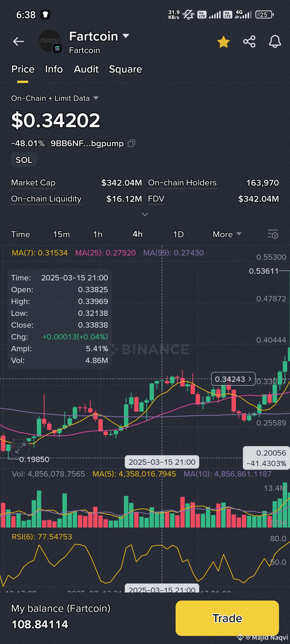This screenshot has height=644, width=290.
Task: Select 1D chart interval
Action: (x=178, y=234)
